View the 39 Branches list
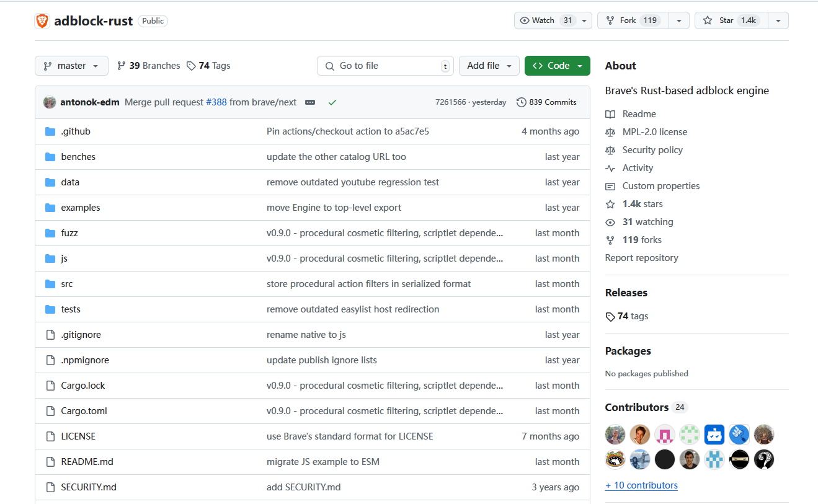 148,66
